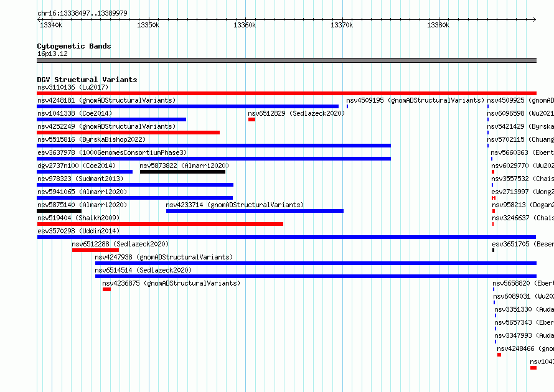Click the DGV Structural Variants track title

point(87,80)
